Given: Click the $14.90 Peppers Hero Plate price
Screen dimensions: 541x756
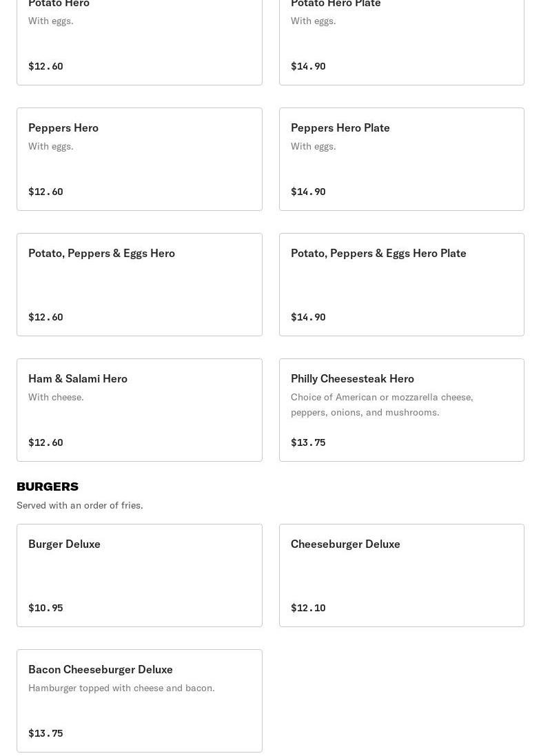Looking at the screenshot, I should 308,192.
